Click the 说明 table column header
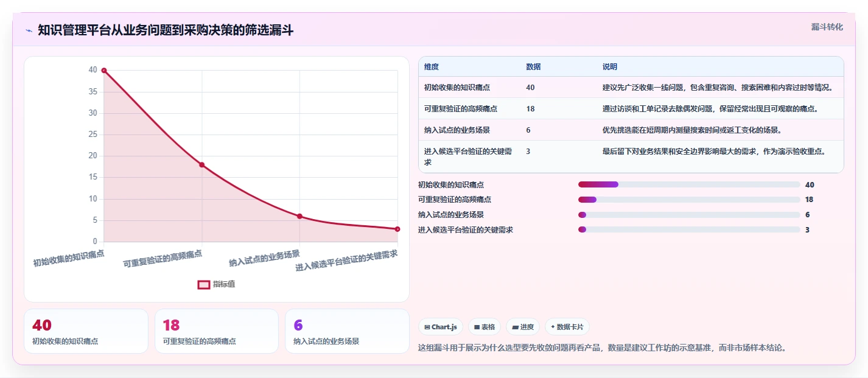 (610, 66)
